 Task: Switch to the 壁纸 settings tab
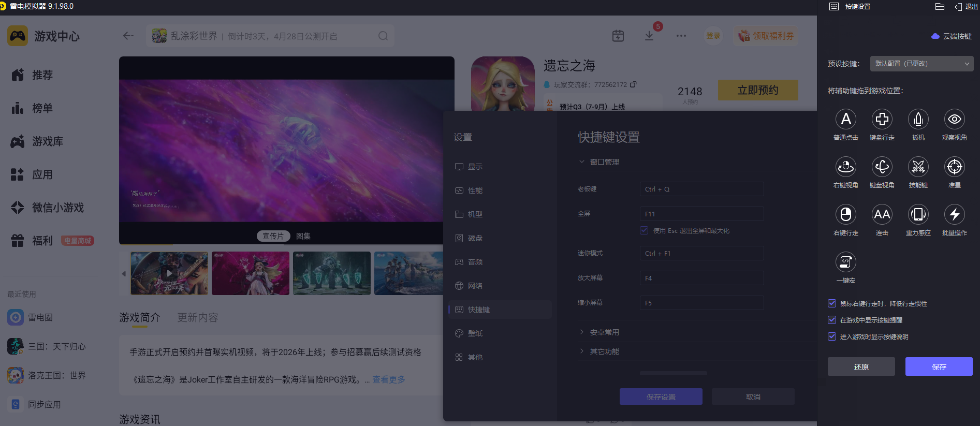(475, 333)
